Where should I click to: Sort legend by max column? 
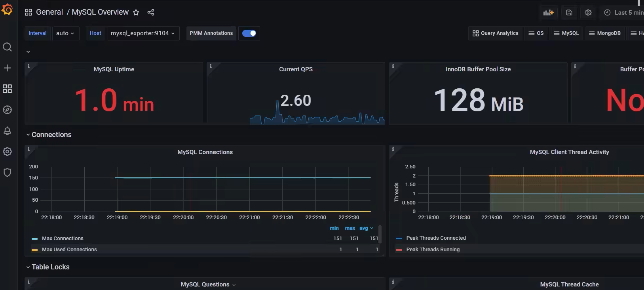[x=350, y=228]
